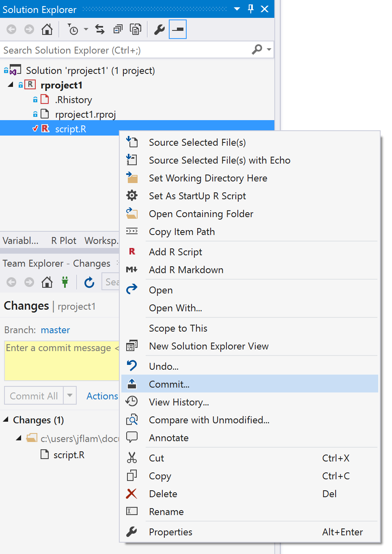Click Cut in the context menu

(250, 458)
